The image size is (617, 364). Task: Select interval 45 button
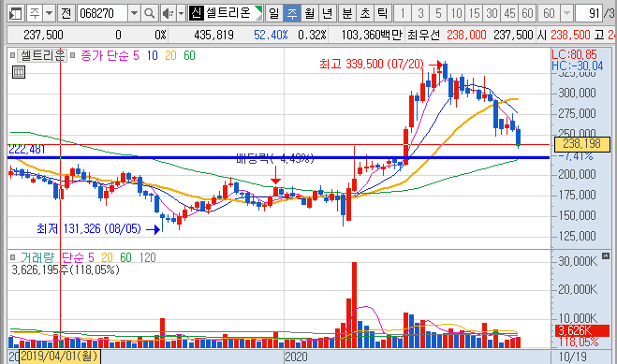click(x=509, y=13)
